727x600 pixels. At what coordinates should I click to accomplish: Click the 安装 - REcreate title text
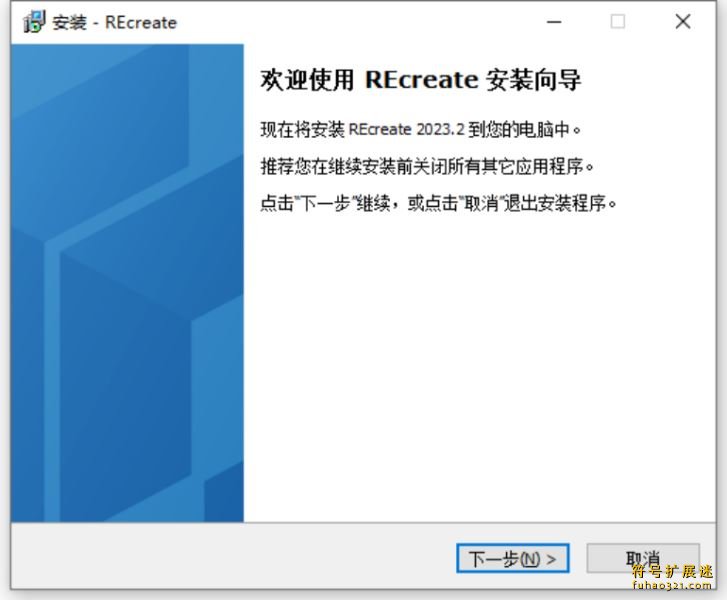(x=114, y=22)
